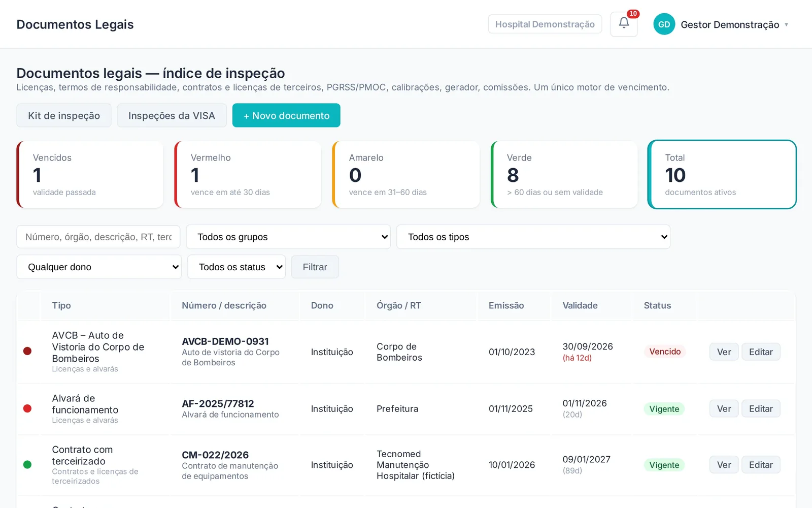Edit the AF-2025/77812 document

click(x=761, y=408)
